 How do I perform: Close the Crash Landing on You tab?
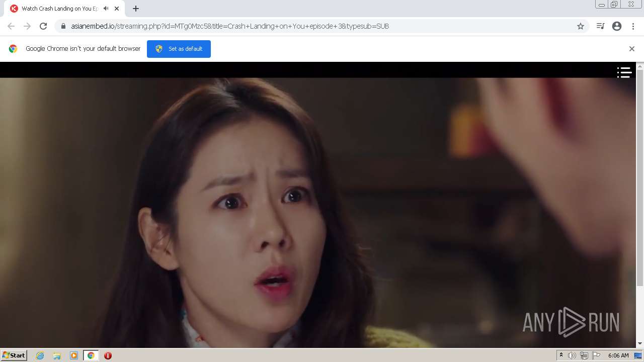(x=117, y=9)
